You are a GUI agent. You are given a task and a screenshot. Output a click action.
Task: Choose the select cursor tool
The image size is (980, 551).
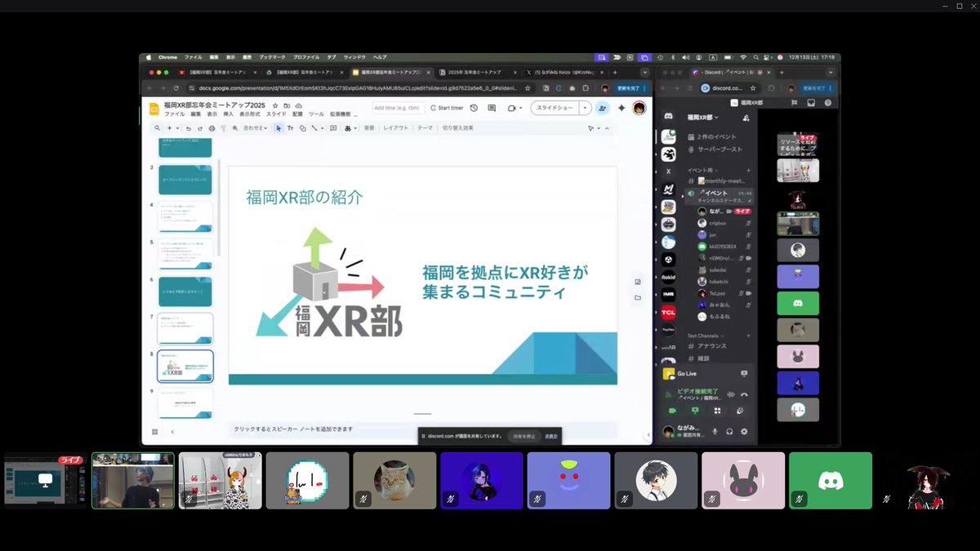[x=278, y=128]
